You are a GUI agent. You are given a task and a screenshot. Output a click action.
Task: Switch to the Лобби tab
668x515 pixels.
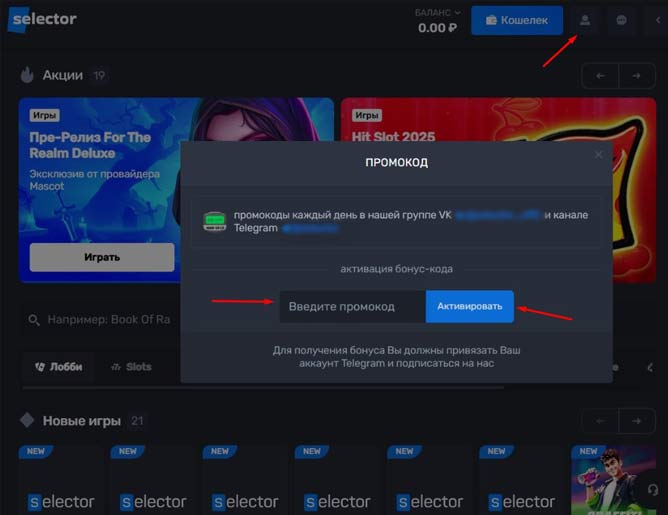tap(58, 367)
